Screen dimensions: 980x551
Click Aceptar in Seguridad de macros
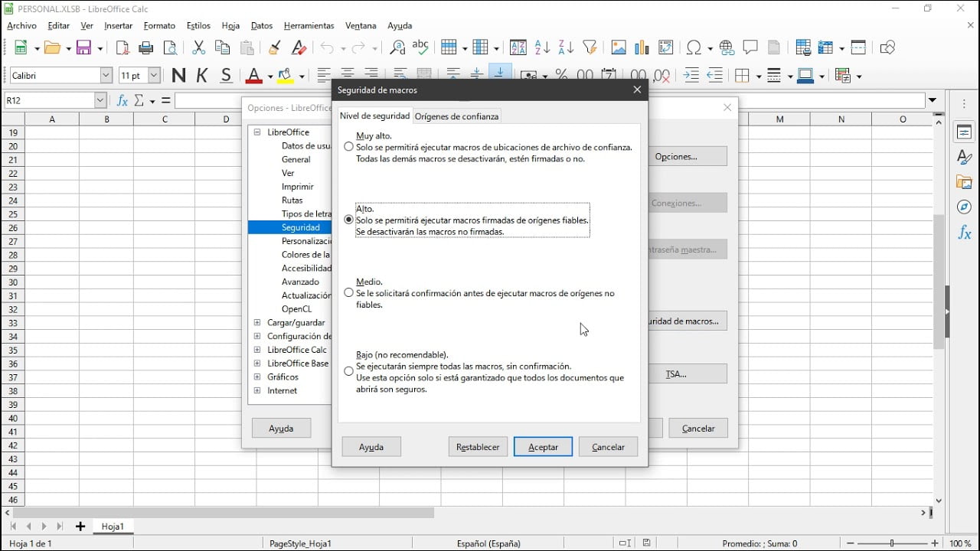[x=543, y=447]
